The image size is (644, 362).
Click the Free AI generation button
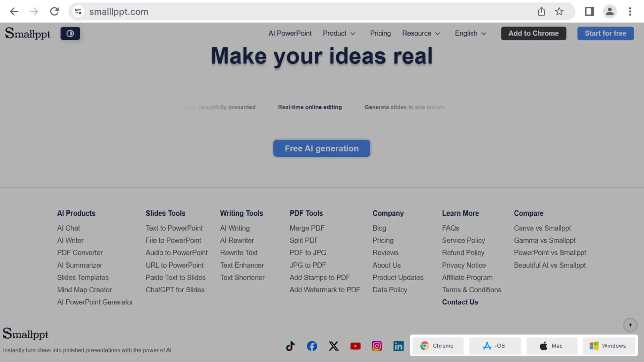(322, 148)
